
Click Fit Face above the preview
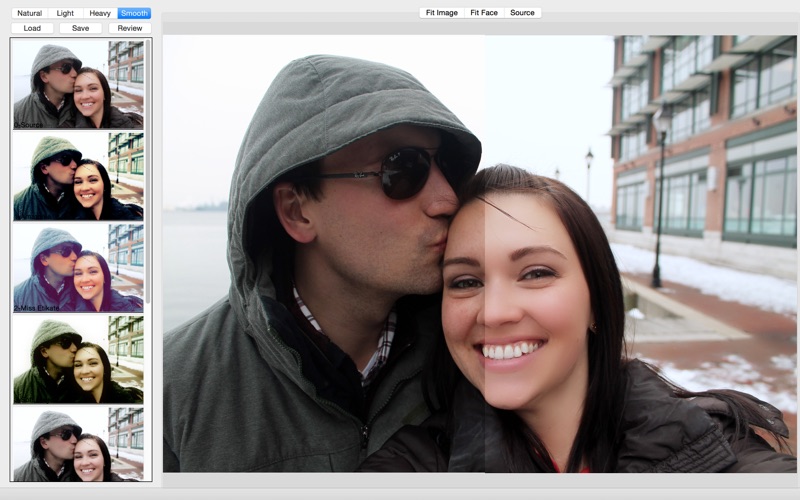[x=484, y=13]
